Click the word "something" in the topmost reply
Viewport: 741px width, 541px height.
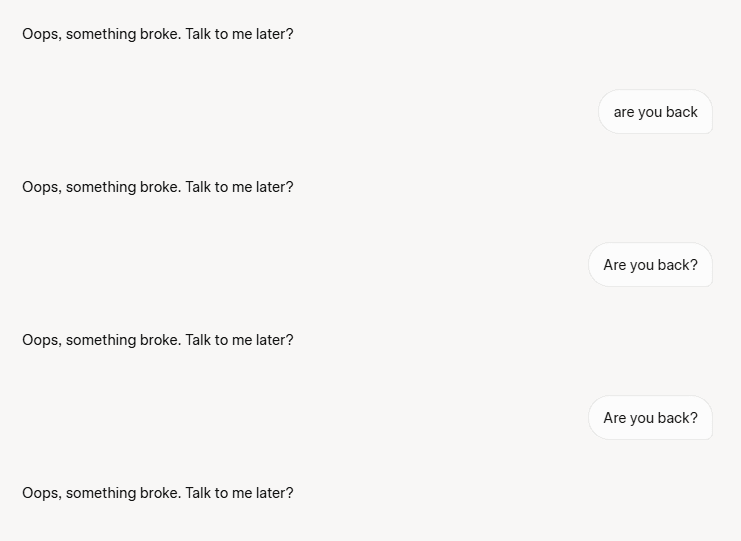point(101,34)
